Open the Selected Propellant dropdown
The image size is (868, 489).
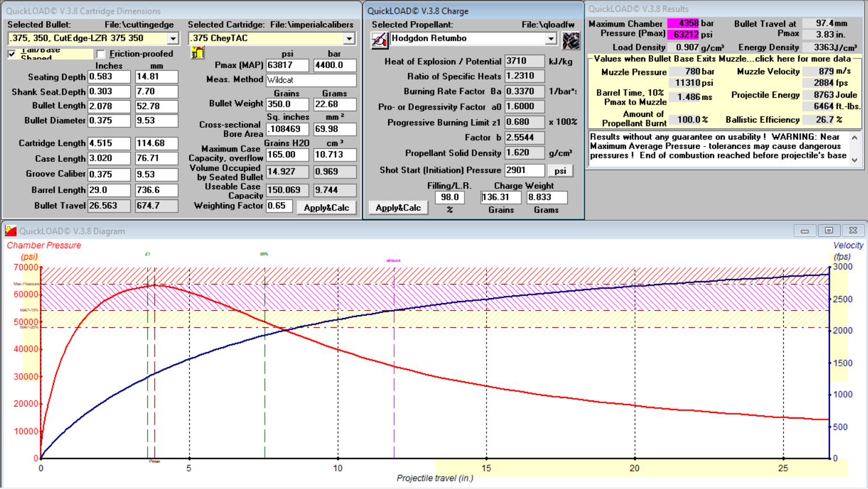click(x=551, y=39)
